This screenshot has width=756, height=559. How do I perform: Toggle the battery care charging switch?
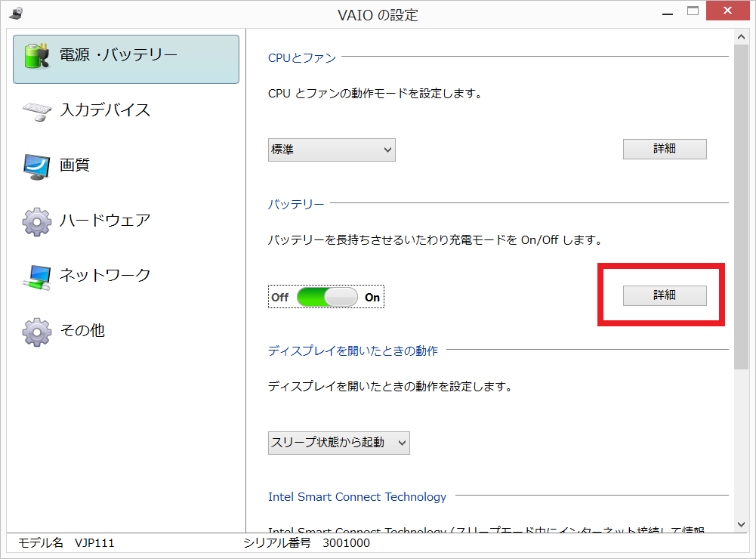(327, 297)
